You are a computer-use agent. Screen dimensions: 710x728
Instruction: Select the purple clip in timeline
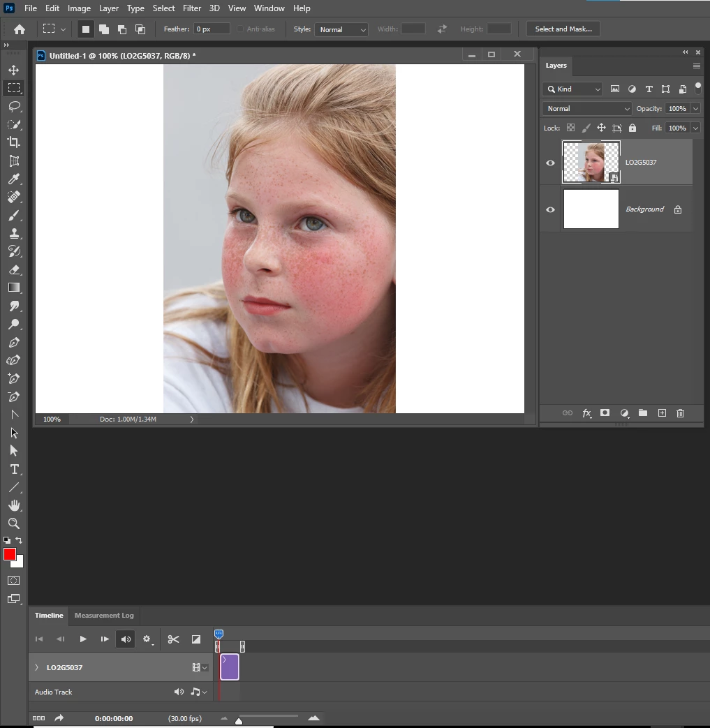pos(230,667)
